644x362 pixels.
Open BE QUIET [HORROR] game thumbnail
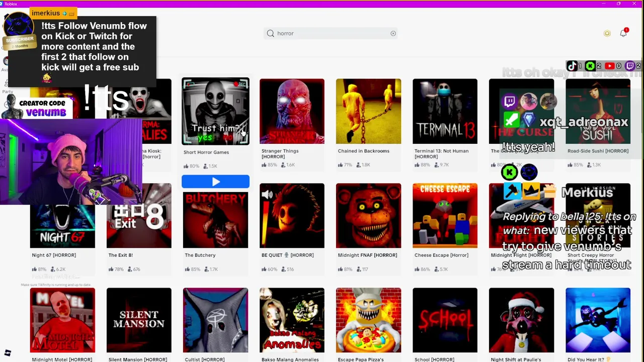pyautogui.click(x=292, y=216)
